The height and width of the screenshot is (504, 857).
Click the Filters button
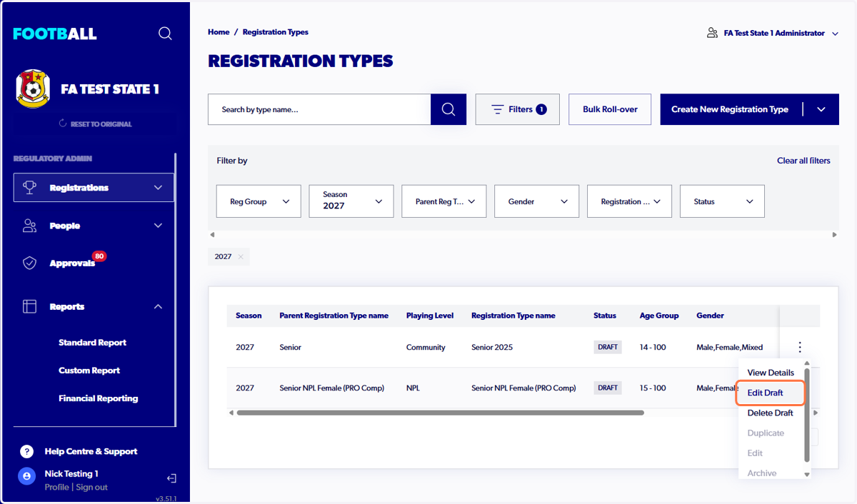point(517,109)
